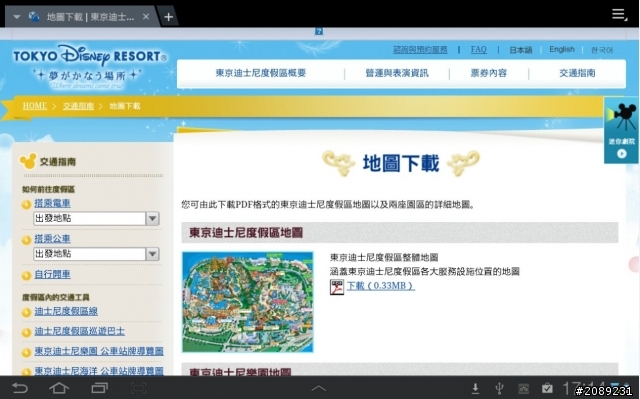Tap the Android home button
640x399 pixels.
pos(59,388)
